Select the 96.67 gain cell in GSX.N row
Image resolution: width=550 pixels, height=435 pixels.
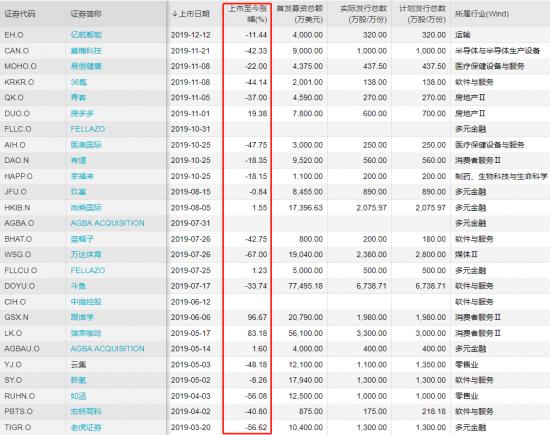pyautogui.click(x=257, y=317)
